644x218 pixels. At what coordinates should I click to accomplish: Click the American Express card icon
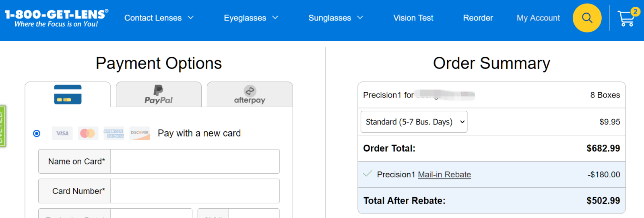pyautogui.click(x=114, y=133)
